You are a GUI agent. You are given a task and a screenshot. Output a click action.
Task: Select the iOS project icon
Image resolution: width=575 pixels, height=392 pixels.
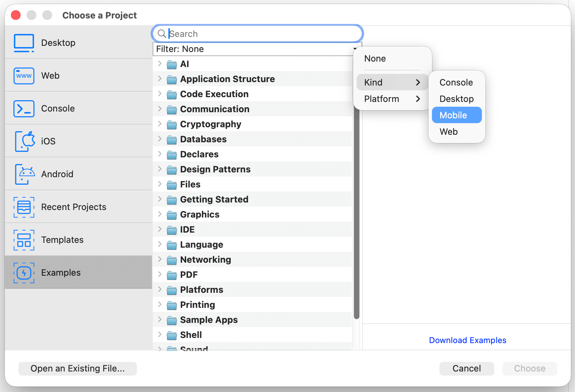click(x=24, y=141)
